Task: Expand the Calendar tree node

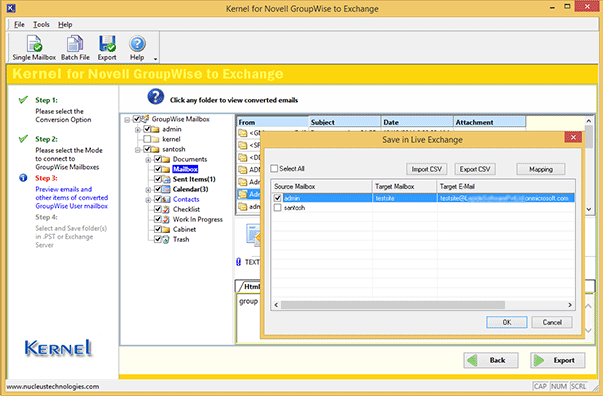Action: (x=148, y=190)
